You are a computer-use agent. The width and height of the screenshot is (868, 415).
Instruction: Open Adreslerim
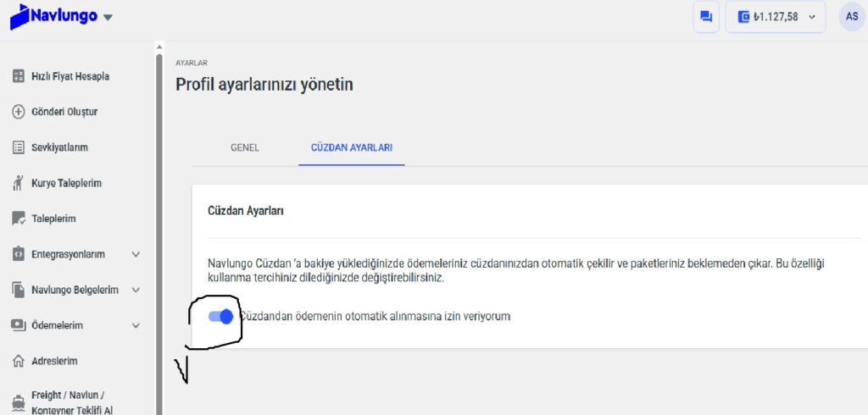54,362
